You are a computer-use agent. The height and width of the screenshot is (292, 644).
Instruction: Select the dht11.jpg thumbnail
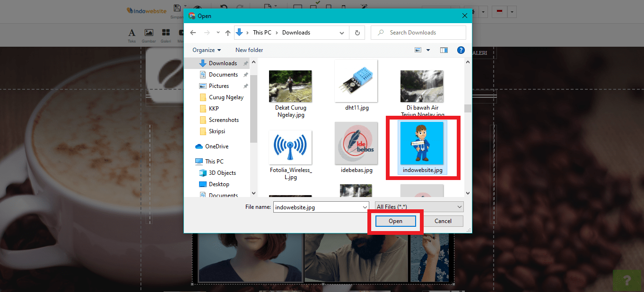(356, 80)
